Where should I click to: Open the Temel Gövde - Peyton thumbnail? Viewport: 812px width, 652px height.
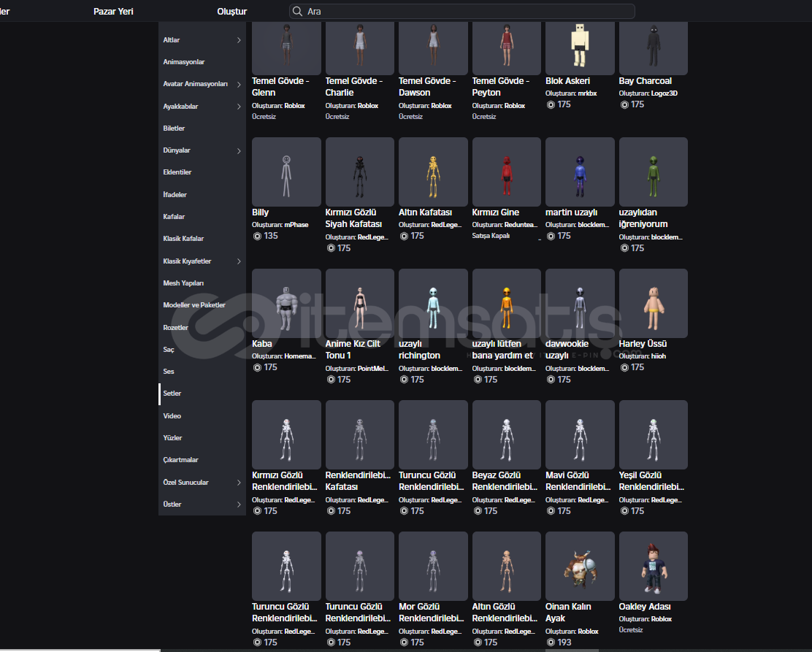[x=507, y=47]
